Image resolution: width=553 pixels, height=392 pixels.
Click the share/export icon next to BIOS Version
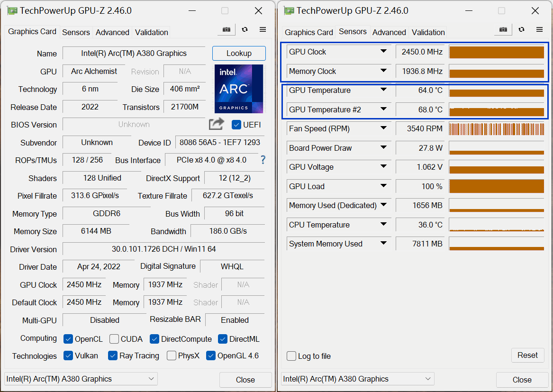(x=216, y=124)
